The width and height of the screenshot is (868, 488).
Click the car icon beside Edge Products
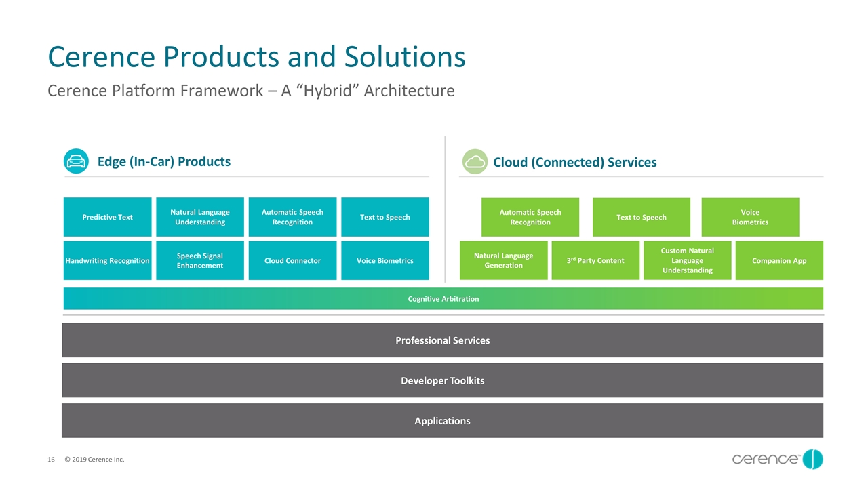pos(76,161)
